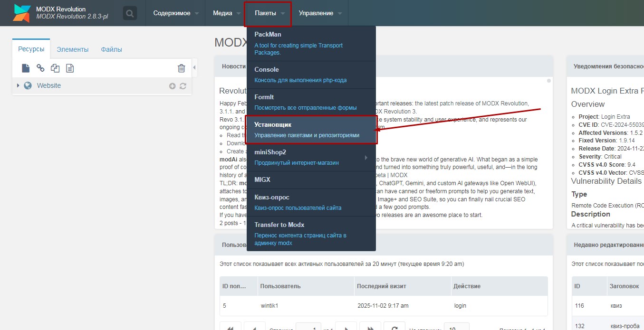
Task: Open the Управление dropdown menu
Action: click(x=320, y=13)
